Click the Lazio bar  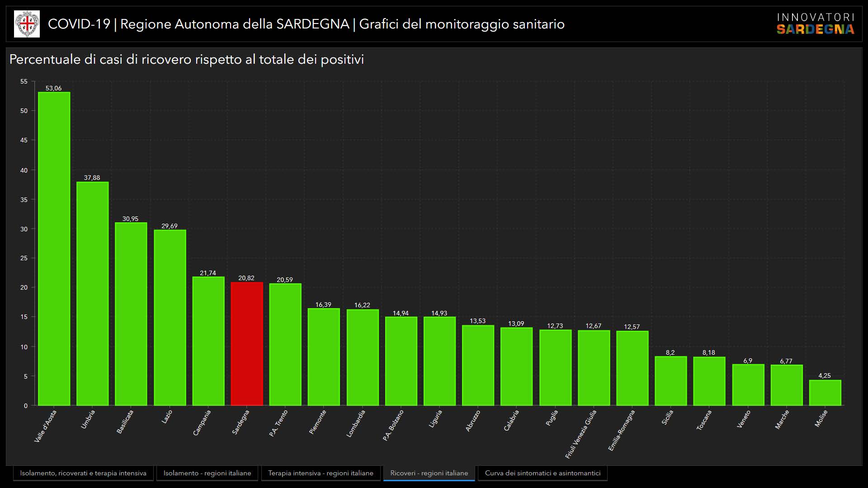click(170, 318)
